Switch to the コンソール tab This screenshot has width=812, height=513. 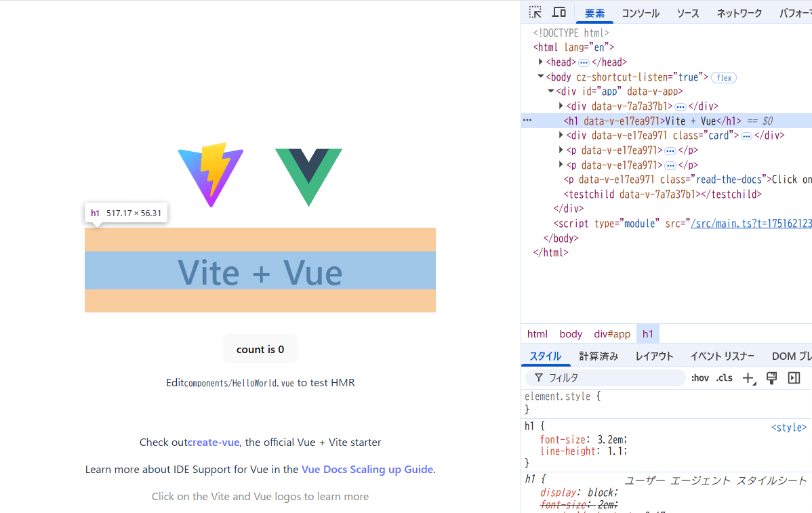640,13
